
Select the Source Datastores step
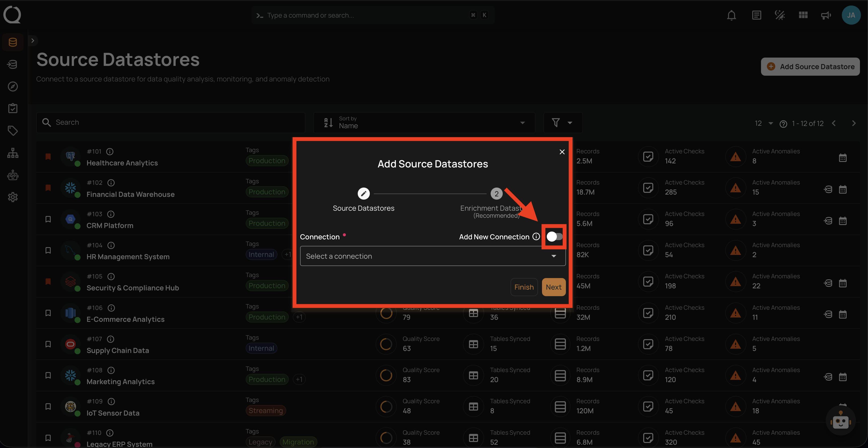[363, 194]
